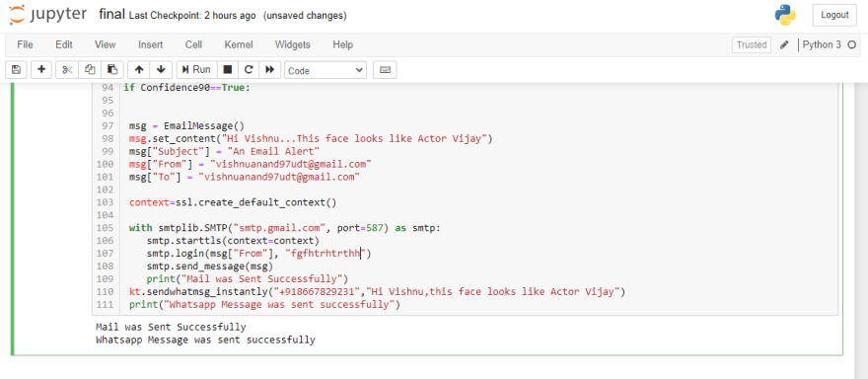
Task: Click the Python 3 kernel name
Action: pos(822,44)
